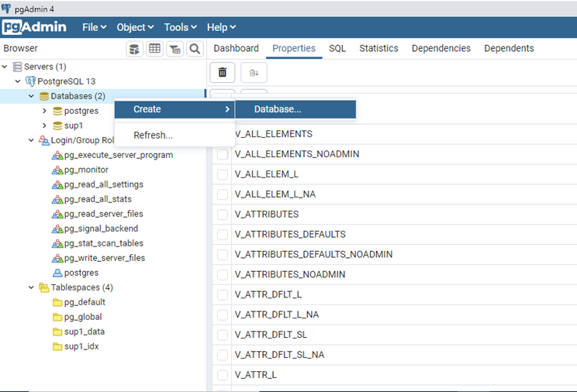Check the V_ATTRIBUTES row checkbox

(x=223, y=215)
